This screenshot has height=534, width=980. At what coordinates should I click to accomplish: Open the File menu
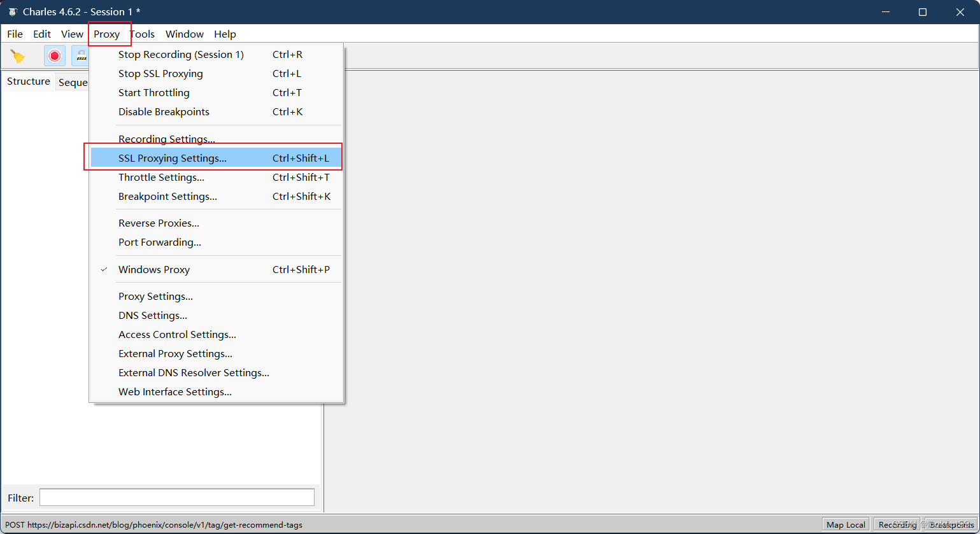[x=15, y=34]
